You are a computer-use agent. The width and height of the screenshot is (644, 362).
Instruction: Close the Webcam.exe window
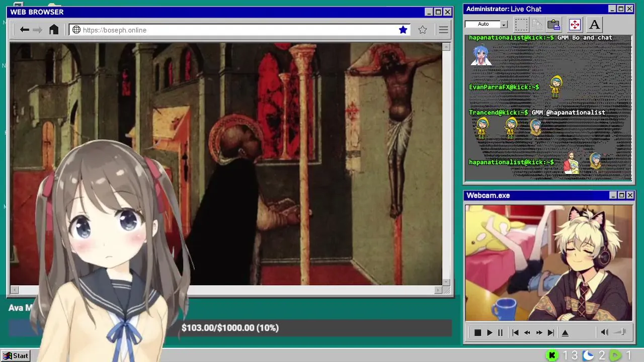[x=630, y=195]
